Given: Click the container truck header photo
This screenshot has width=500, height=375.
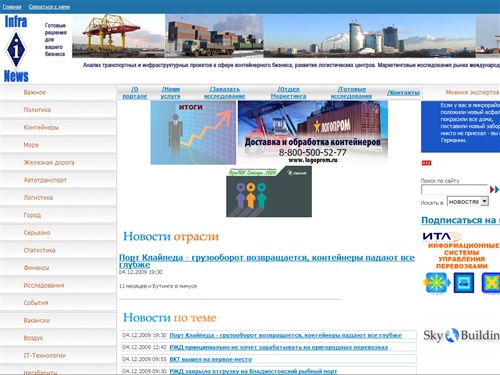Looking at the screenshot, I should (214, 36).
